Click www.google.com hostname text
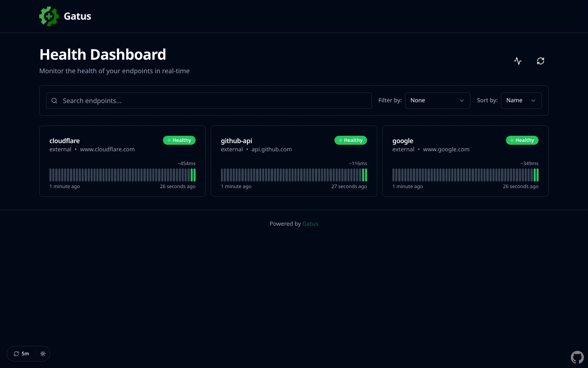Viewport: 588px width, 368px height. 446,149
